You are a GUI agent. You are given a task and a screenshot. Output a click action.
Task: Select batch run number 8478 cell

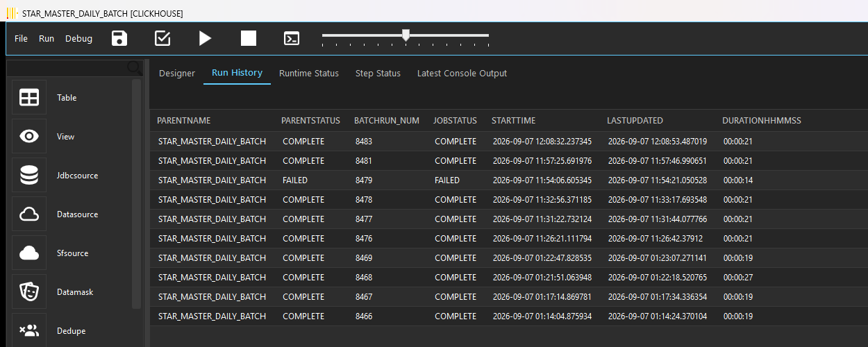coord(364,200)
